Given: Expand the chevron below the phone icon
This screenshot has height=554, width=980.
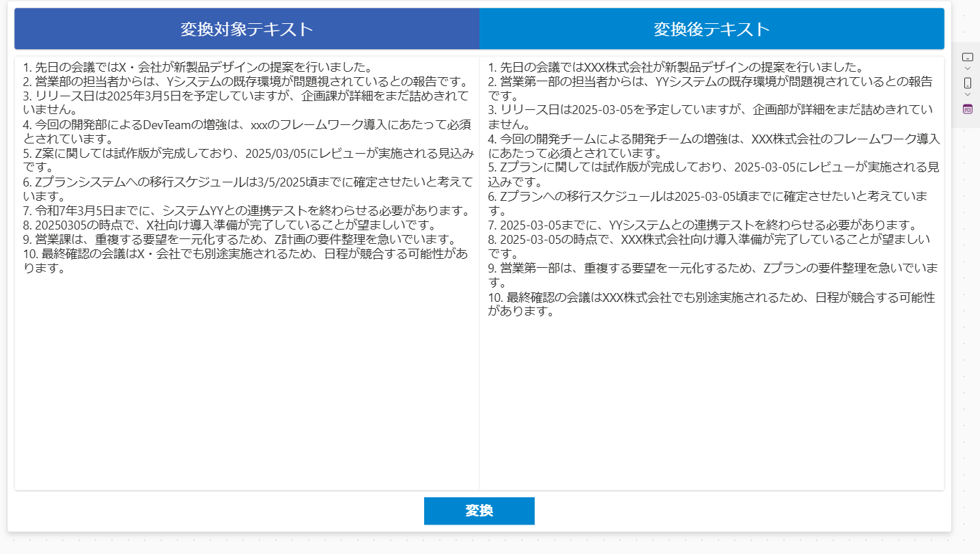Looking at the screenshot, I should coord(967,94).
